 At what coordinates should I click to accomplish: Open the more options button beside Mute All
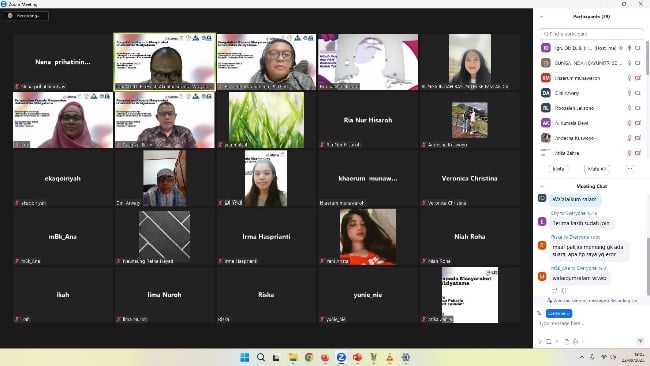[x=630, y=169]
